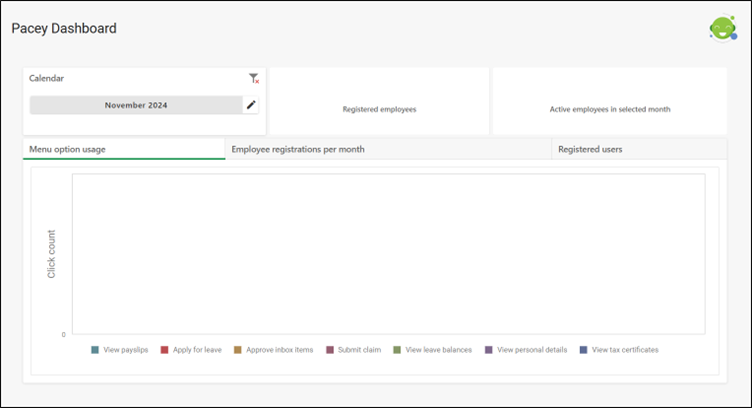Click the Active employees in selected month card

click(610, 101)
